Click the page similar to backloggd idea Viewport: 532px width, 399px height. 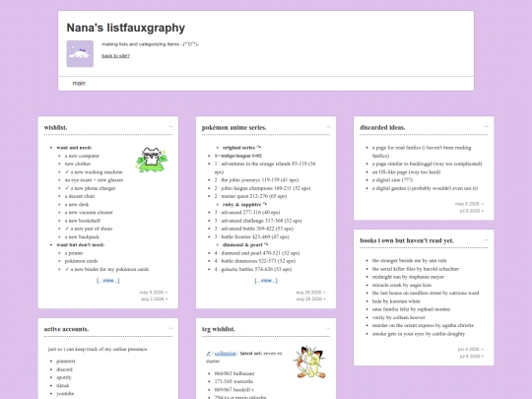[427, 164]
